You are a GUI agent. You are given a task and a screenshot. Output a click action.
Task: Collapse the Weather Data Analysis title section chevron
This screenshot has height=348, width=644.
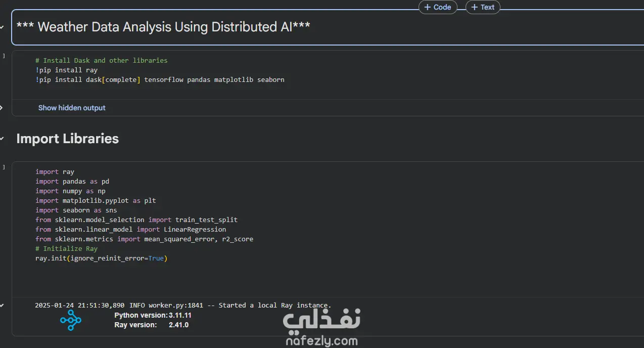tap(2, 27)
